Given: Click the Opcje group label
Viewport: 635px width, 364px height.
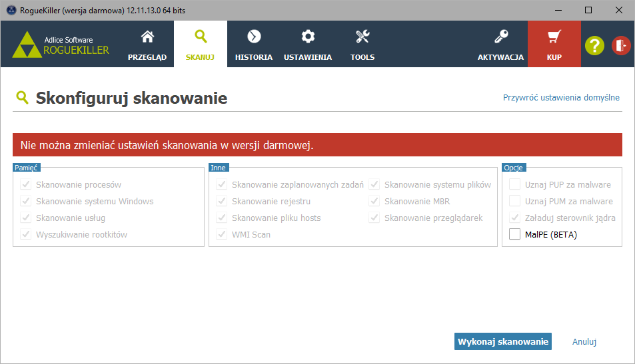Looking at the screenshot, I should point(514,168).
